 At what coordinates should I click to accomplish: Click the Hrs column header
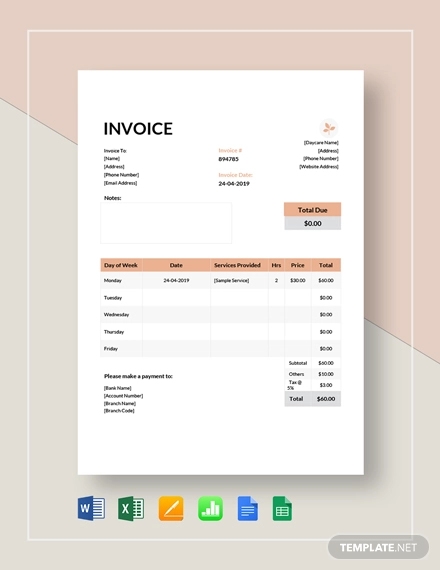click(276, 265)
